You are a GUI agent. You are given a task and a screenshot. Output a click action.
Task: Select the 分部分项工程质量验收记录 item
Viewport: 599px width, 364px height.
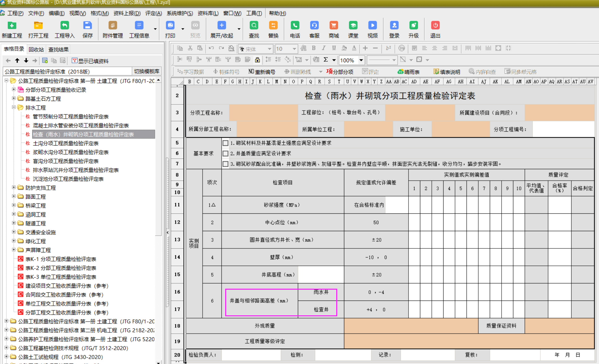(56, 90)
